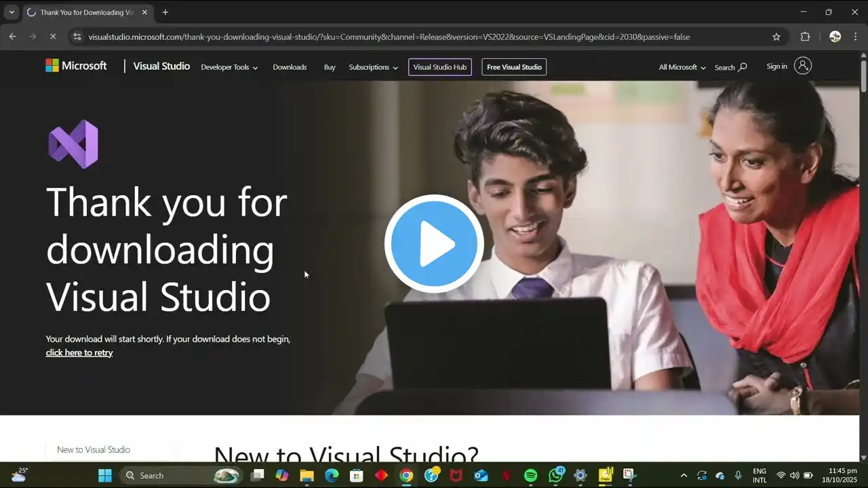Open the network, volume and battery quick settings
868x488 pixels.
point(794,475)
